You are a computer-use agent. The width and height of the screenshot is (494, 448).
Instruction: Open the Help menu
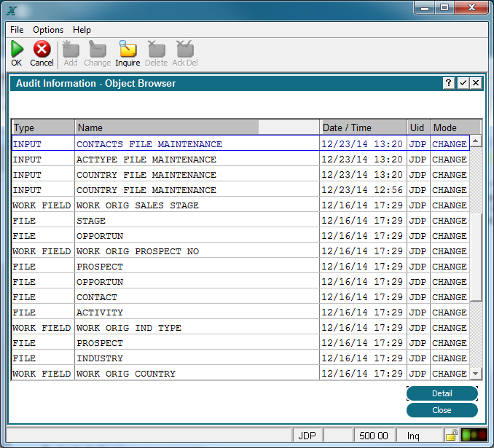(x=82, y=30)
